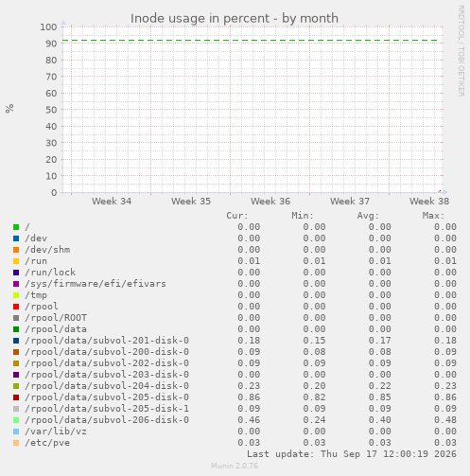470x476 pixels.
Task: Click the orange /dev/shm legend swatch
Action: (16, 250)
